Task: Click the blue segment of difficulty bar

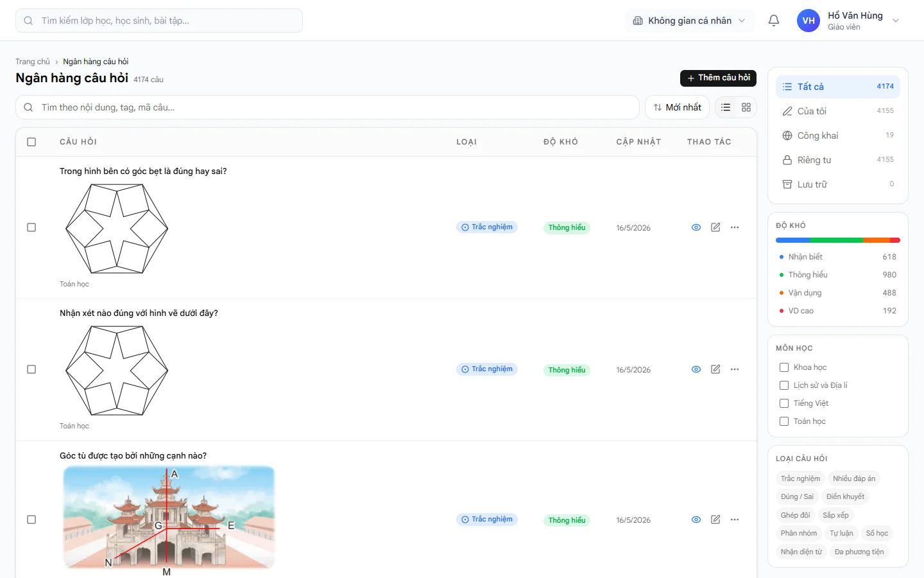Action: point(793,240)
